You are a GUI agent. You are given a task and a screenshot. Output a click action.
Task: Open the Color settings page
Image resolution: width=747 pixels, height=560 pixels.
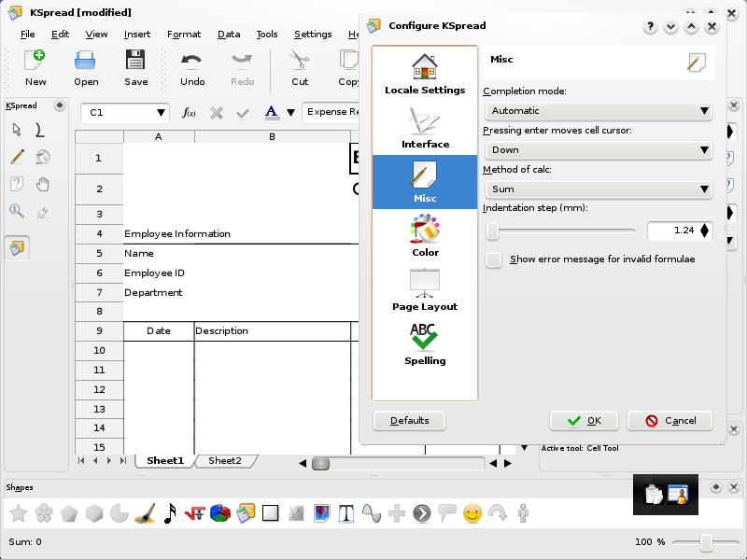pyautogui.click(x=425, y=236)
